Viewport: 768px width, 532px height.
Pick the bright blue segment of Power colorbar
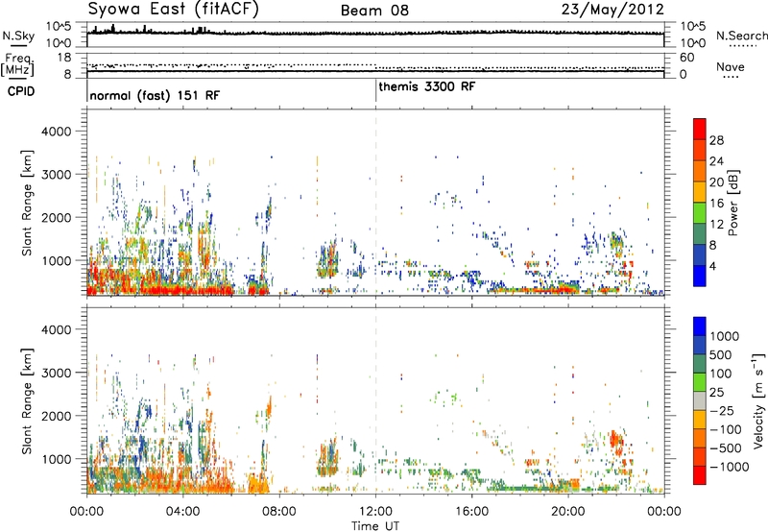pyautogui.click(x=700, y=277)
